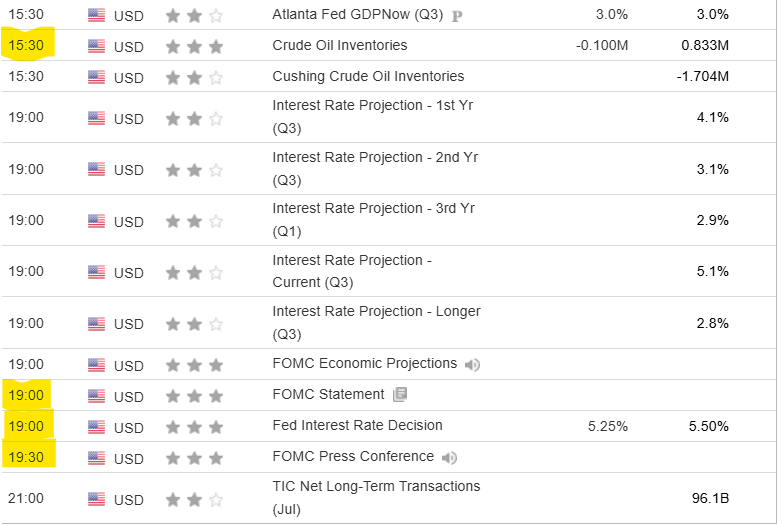Click the highlighted 15:30 time cell
The width and height of the screenshot is (783, 525).
(25, 46)
